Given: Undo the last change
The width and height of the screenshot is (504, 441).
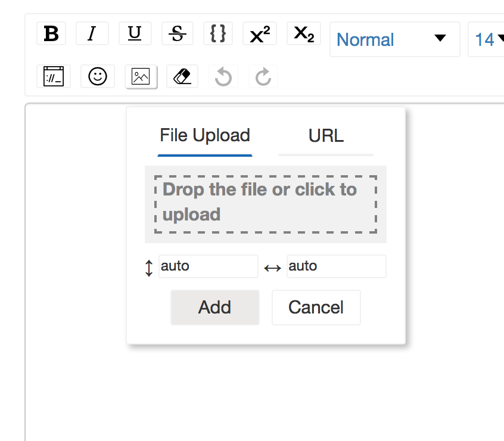Looking at the screenshot, I should (223, 76).
